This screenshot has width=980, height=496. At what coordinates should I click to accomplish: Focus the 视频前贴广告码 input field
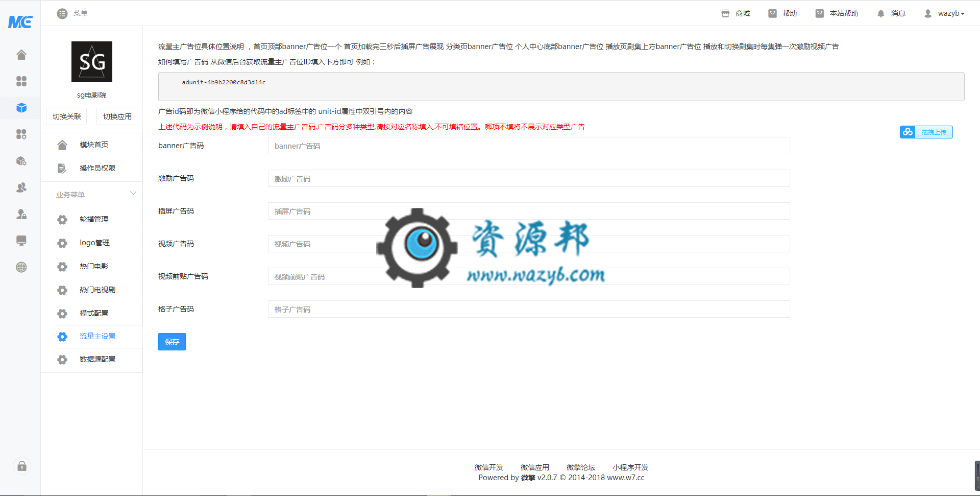(529, 276)
